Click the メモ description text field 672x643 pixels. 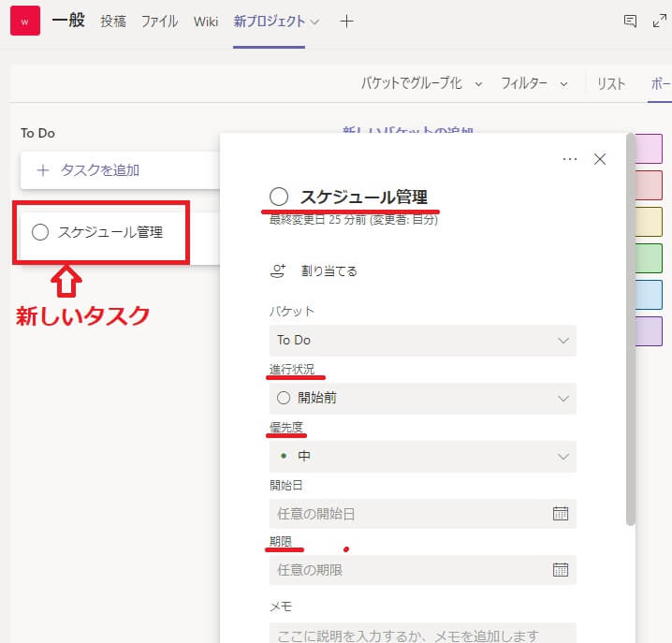[422, 634]
